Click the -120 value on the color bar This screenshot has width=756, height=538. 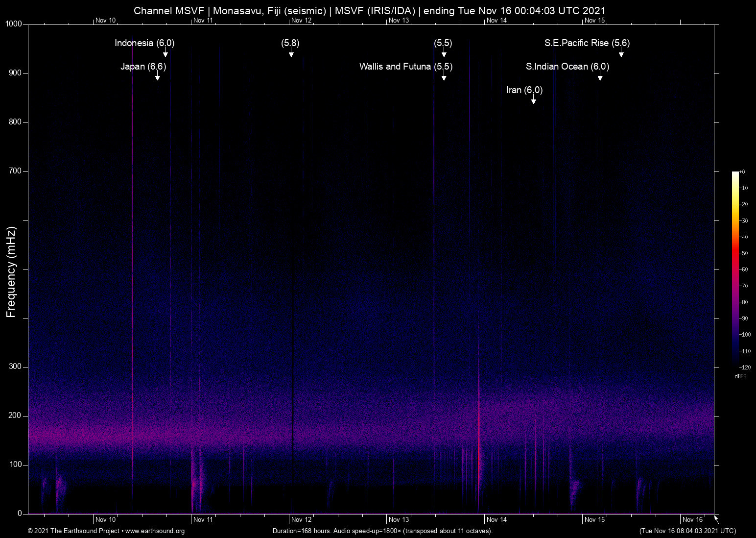744,367
